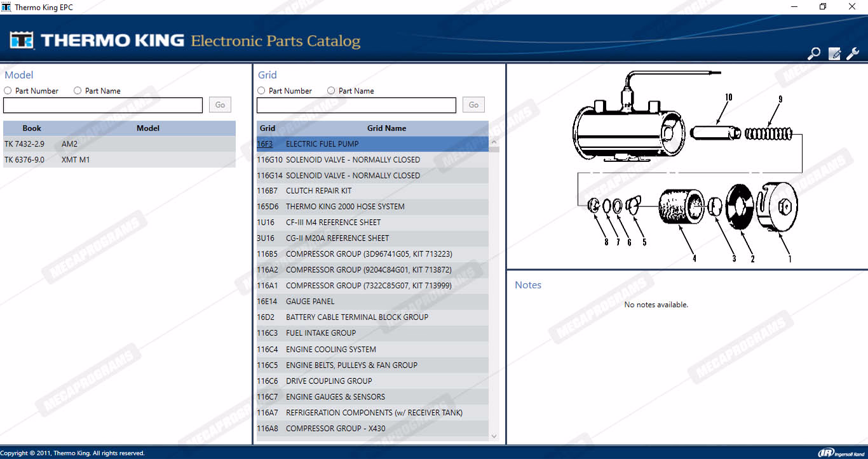Click the Grid search text field
868x459 pixels.
(356, 105)
